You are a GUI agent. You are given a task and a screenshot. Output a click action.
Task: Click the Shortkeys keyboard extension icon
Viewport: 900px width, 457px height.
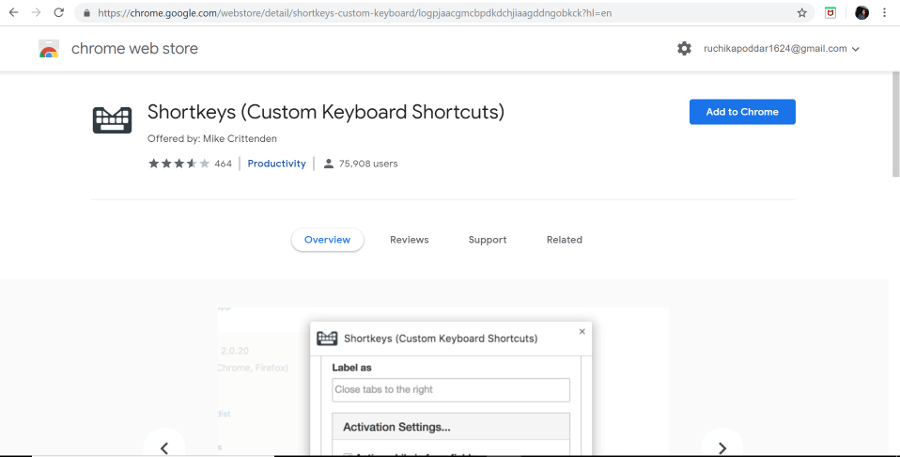[112, 120]
